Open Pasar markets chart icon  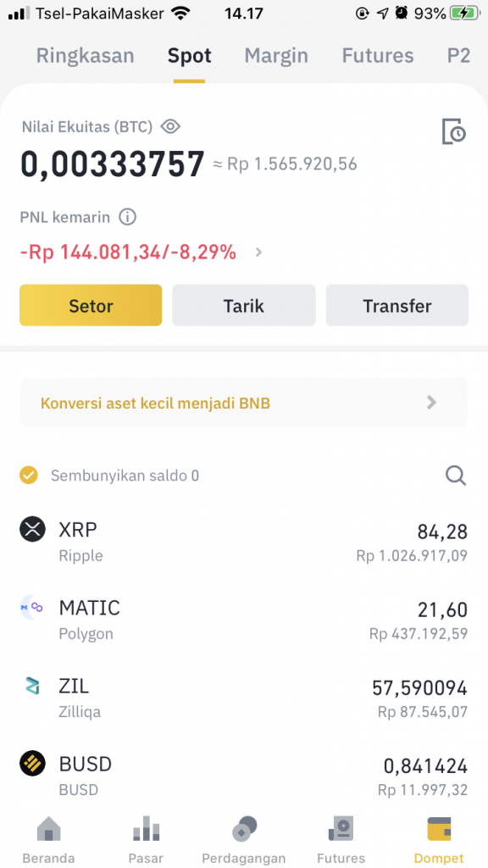click(146, 828)
